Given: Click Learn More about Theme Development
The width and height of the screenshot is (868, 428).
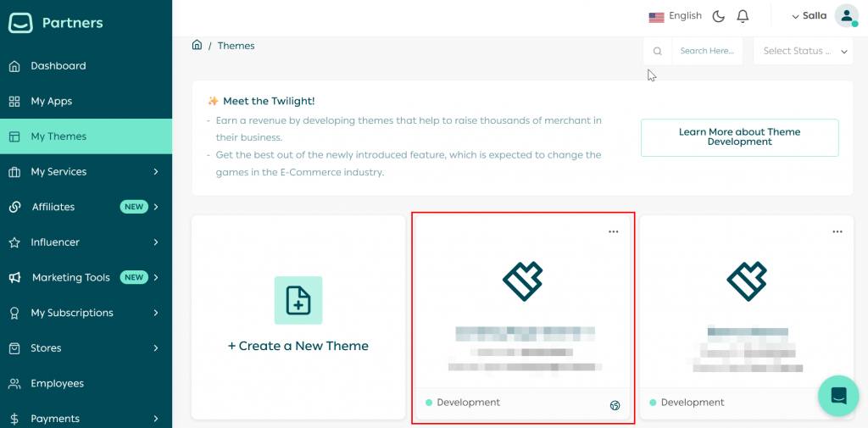Looking at the screenshot, I should pos(739,137).
